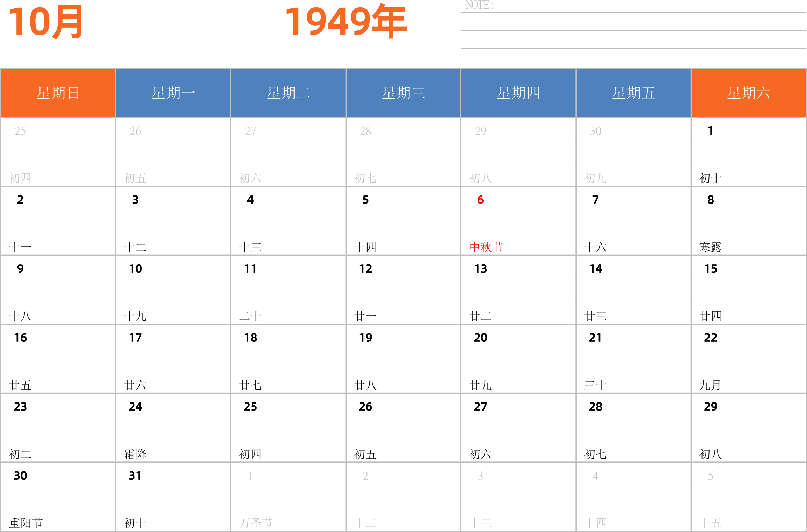The height and width of the screenshot is (532, 807).
Task: Click the 星期五 column header
Action: click(x=633, y=93)
